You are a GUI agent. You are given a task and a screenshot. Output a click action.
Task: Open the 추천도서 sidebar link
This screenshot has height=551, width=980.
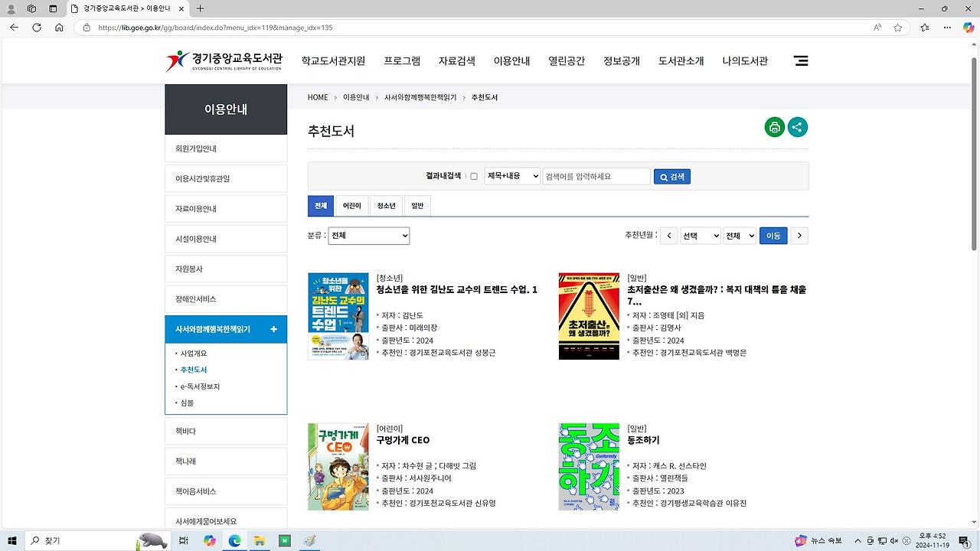pyautogui.click(x=194, y=370)
